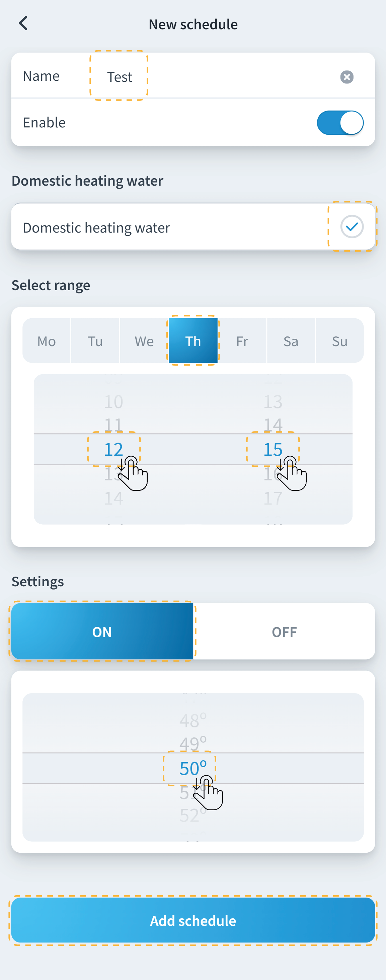The width and height of the screenshot is (386, 980).
Task: Choose 48° in the temperature picker
Action: click(x=193, y=721)
